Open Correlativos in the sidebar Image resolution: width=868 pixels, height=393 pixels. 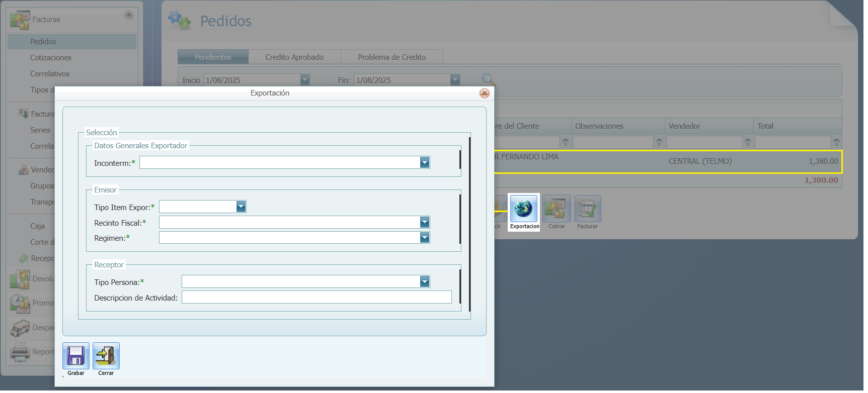click(50, 74)
